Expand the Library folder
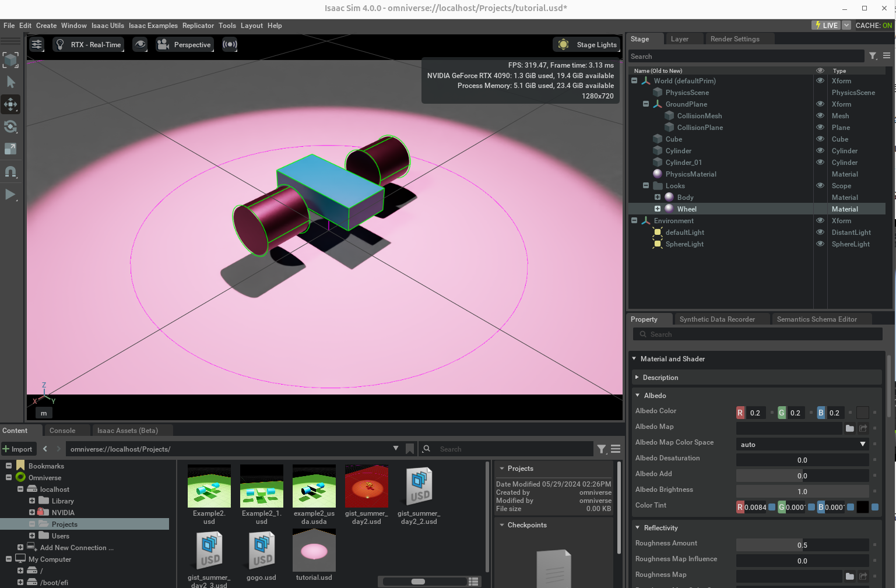Viewport: 896px width, 588px height. click(x=32, y=501)
